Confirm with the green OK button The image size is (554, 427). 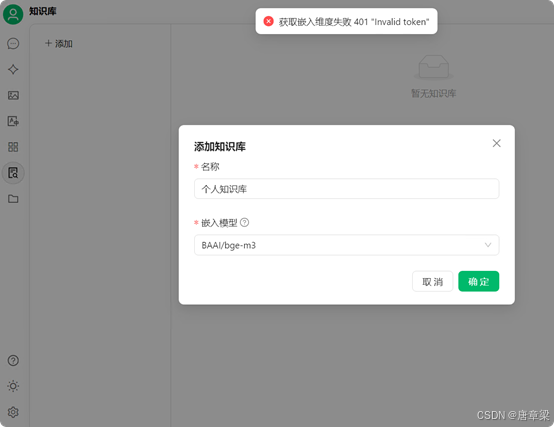[478, 281]
